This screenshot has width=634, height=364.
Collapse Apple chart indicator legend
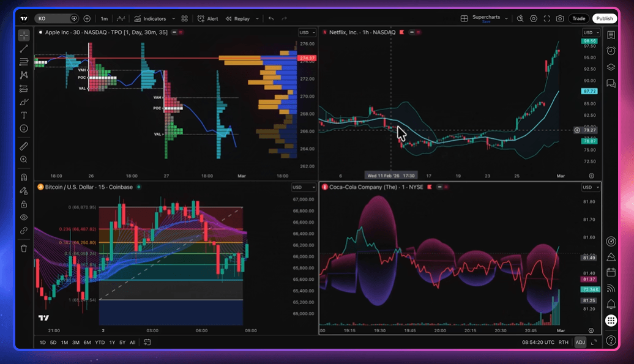[x=174, y=32]
